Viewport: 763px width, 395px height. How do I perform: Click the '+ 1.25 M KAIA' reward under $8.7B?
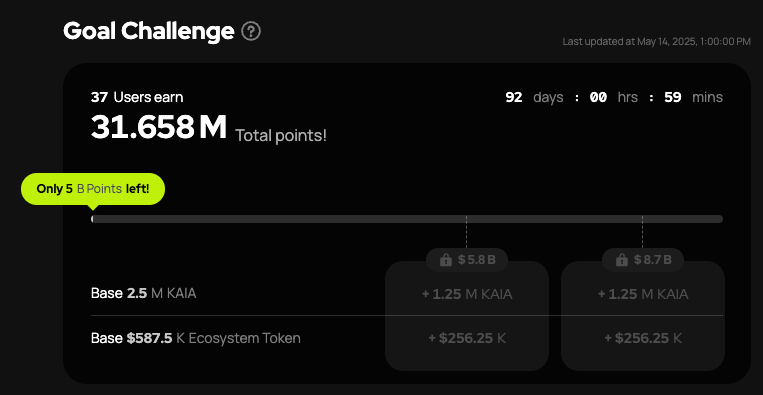[x=643, y=294]
